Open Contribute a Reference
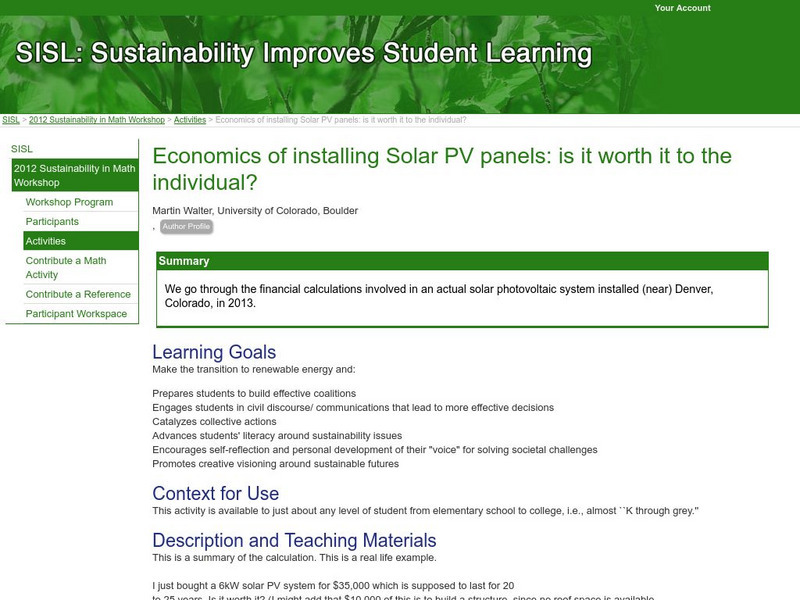This screenshot has width=800, height=600. click(80, 294)
